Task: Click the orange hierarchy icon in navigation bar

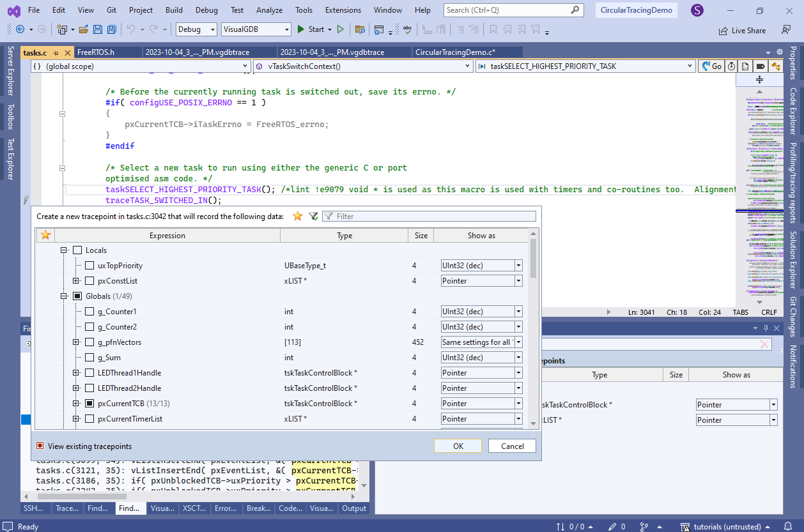Action: pyautogui.click(x=776, y=66)
